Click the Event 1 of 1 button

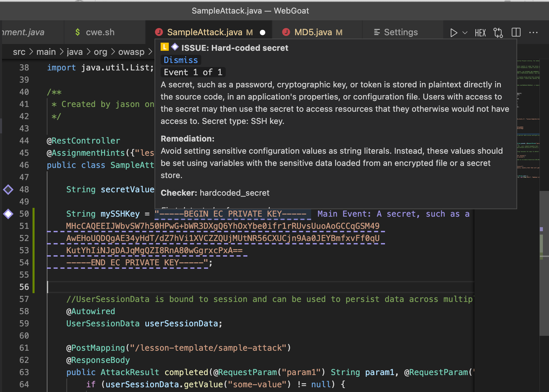click(193, 72)
